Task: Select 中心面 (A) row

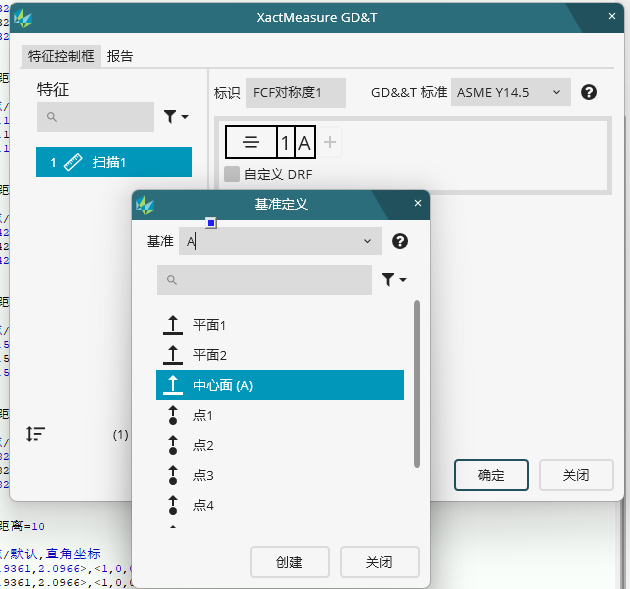Action: (280, 385)
